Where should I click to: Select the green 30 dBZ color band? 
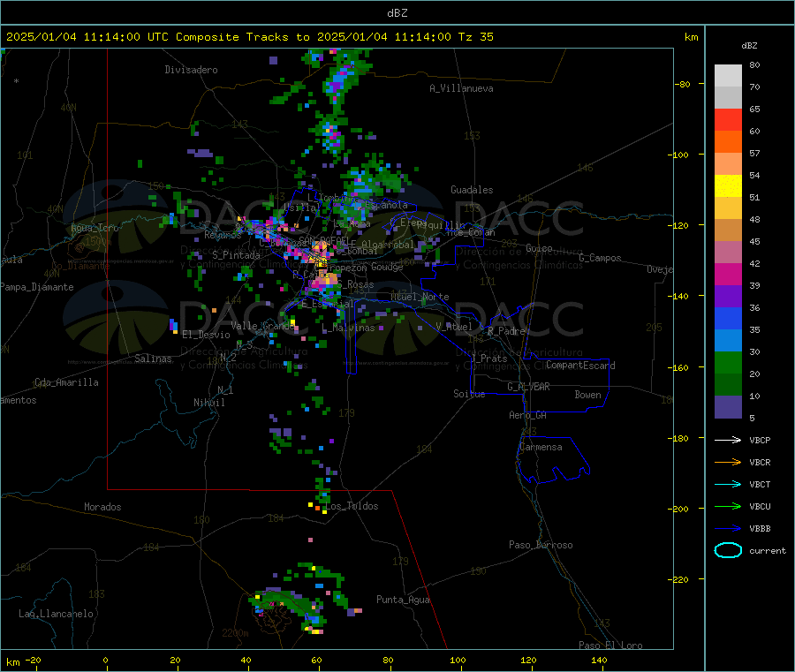[728, 362]
